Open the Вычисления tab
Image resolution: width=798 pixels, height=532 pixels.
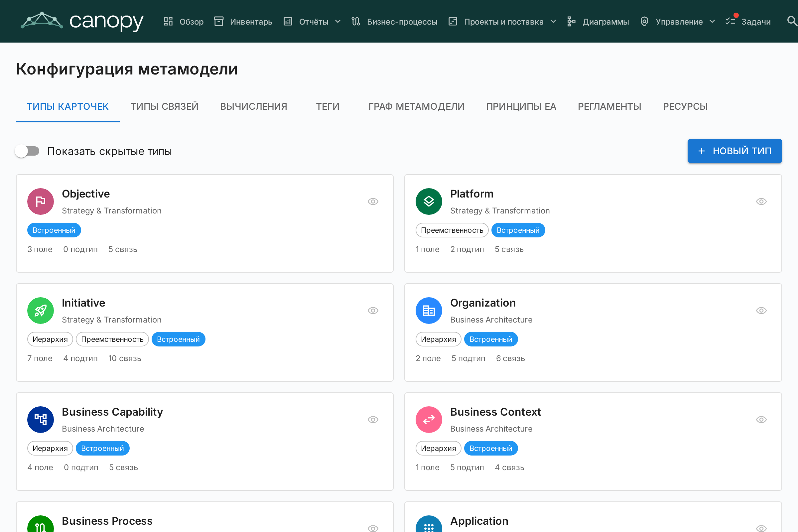click(254, 106)
